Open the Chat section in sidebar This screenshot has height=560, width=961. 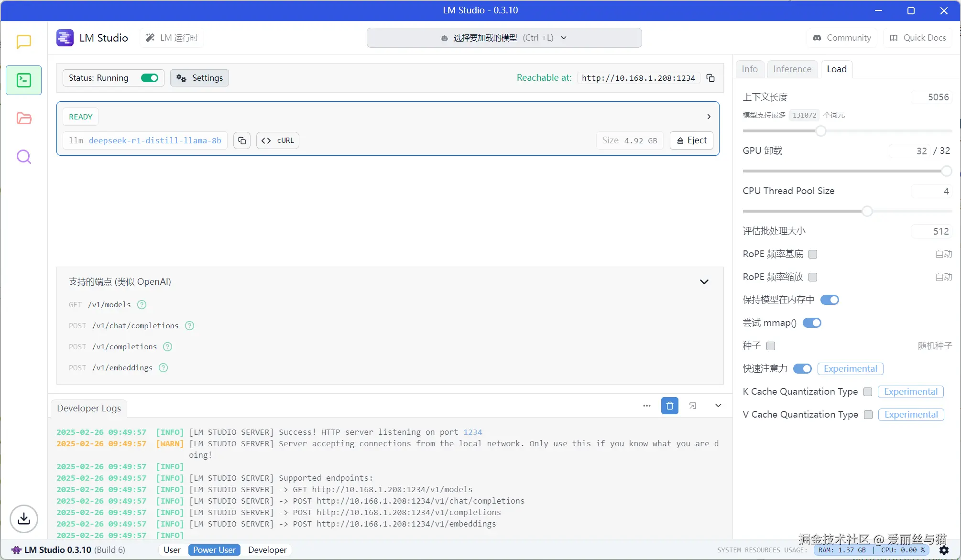point(23,42)
